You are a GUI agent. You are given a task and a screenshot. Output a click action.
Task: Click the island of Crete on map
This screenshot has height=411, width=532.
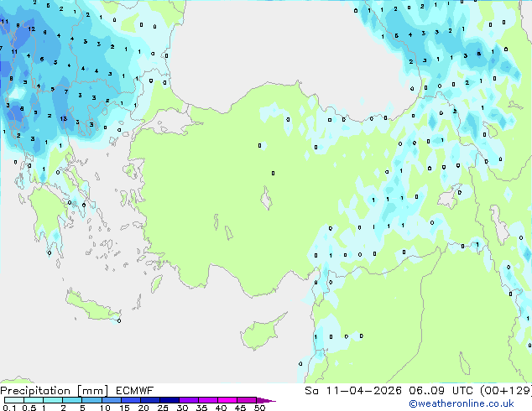click(93, 307)
